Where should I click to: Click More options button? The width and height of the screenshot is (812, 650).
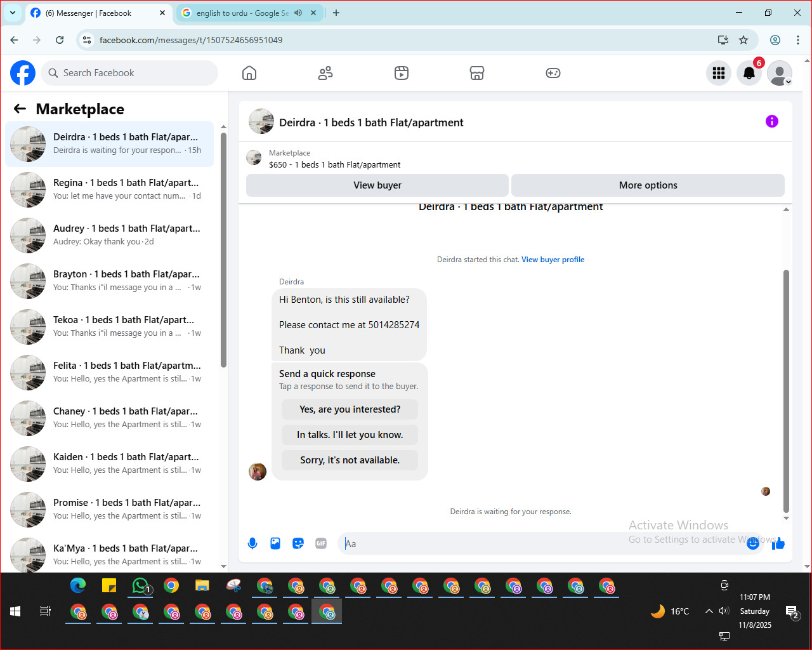click(648, 185)
